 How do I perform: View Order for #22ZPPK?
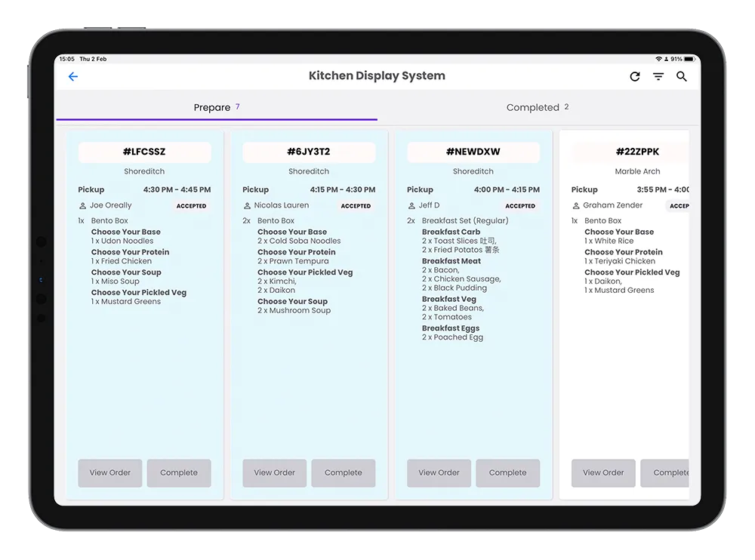603,473
